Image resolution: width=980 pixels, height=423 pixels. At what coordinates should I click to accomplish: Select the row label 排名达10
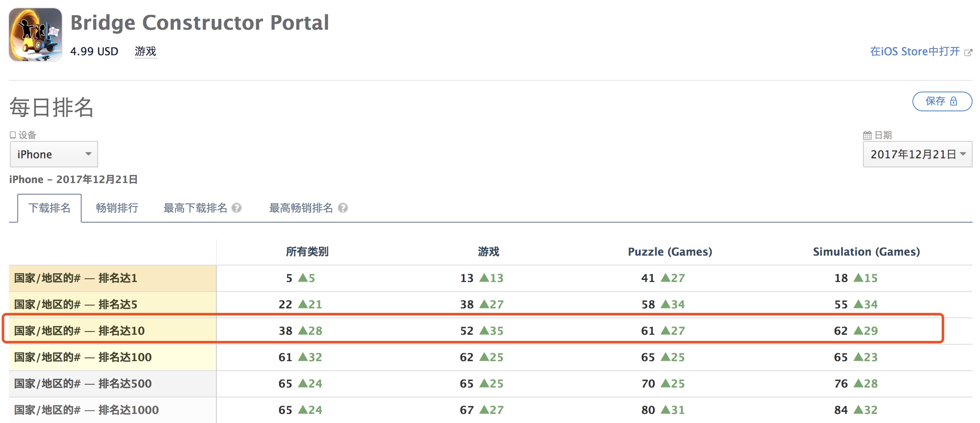click(113, 331)
